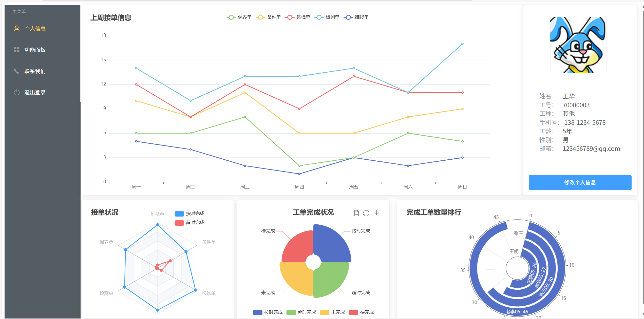Click the 联系我们 phone icon
Screen dimensions: 644x319
click(17, 71)
